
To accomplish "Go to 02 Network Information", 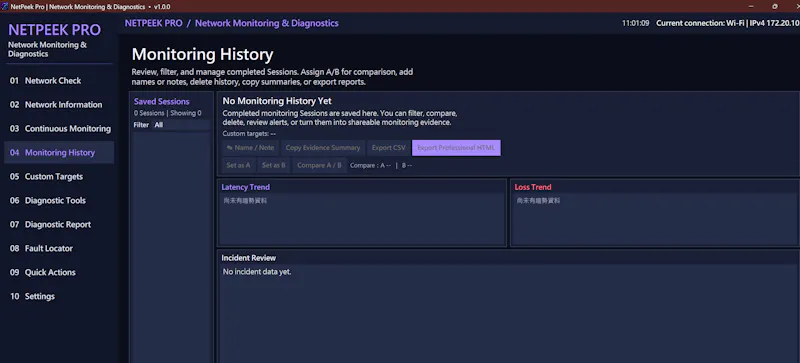I will click(59, 105).
